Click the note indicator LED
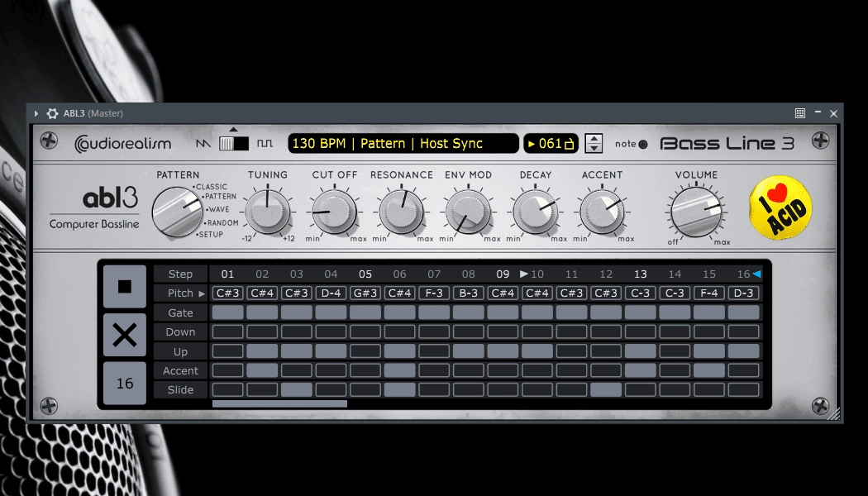This screenshot has height=496, width=868. pyautogui.click(x=642, y=145)
